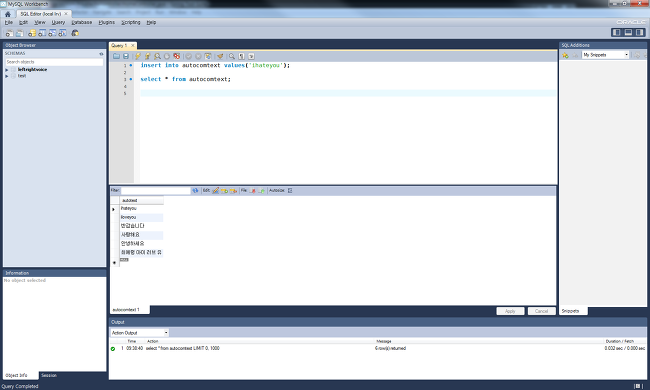Viewport: 650px width, 390px height.
Task: Create a new routine toolbar icon
Action: click(x=63, y=33)
